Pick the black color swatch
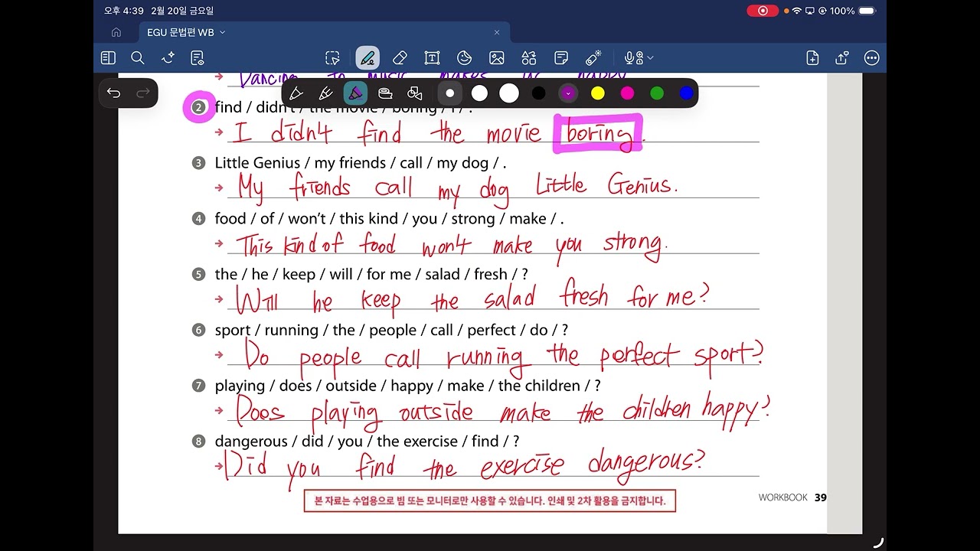This screenshot has width=980, height=551. (x=539, y=93)
